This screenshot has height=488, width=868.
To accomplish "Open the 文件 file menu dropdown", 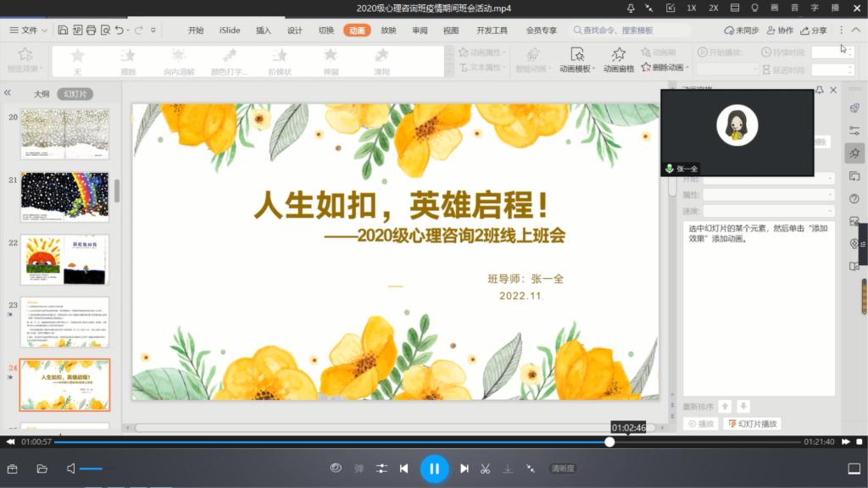I will (29, 30).
